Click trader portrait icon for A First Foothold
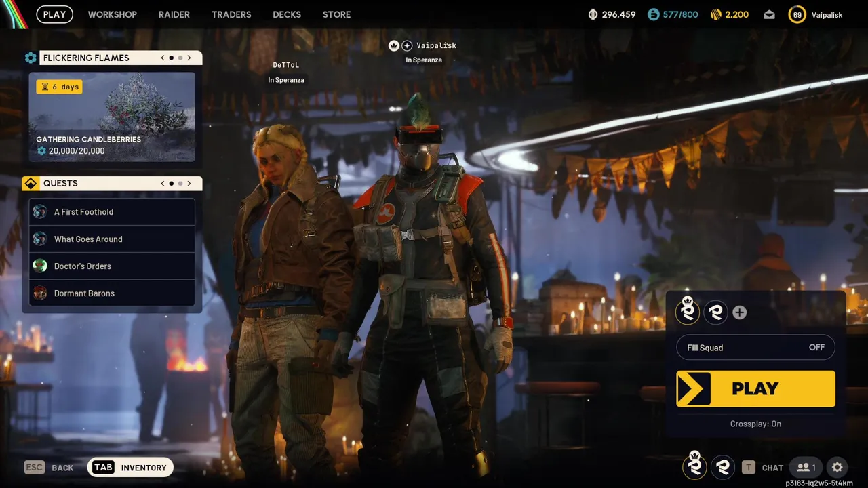Viewport: 868px width, 488px height. click(40, 211)
